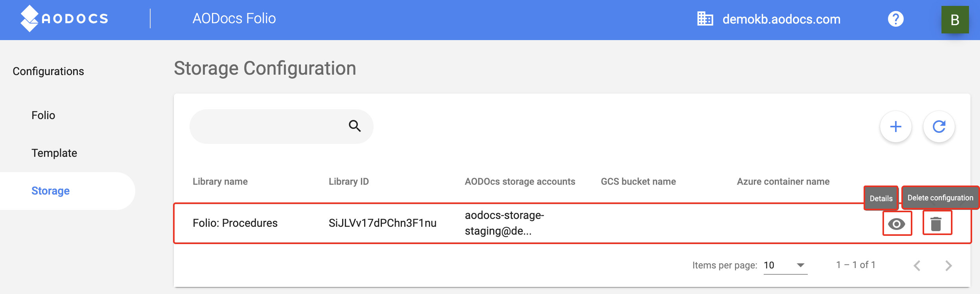Go to the next page with right chevron
Image resolution: width=980 pixels, height=294 pixels.
point(948,265)
